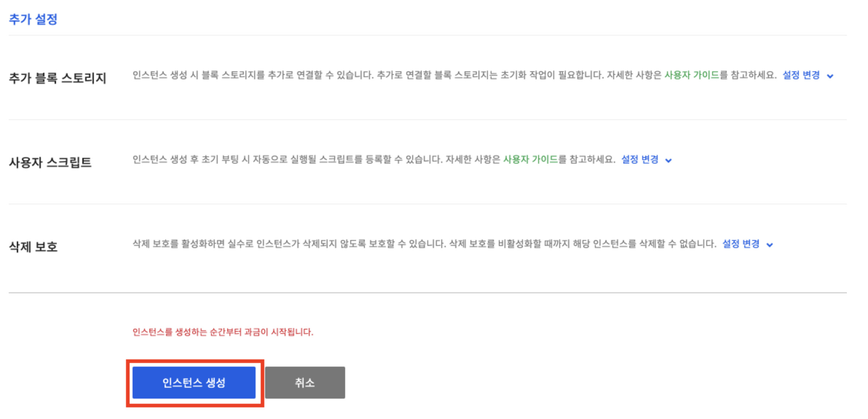Image resolution: width=868 pixels, height=419 pixels.
Task: Click the user script description sentence about 초기 부팅
Action: coord(287,160)
